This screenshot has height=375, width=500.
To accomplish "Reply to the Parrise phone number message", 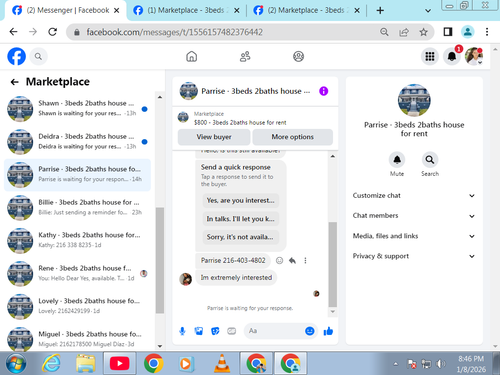I will (x=292, y=261).
